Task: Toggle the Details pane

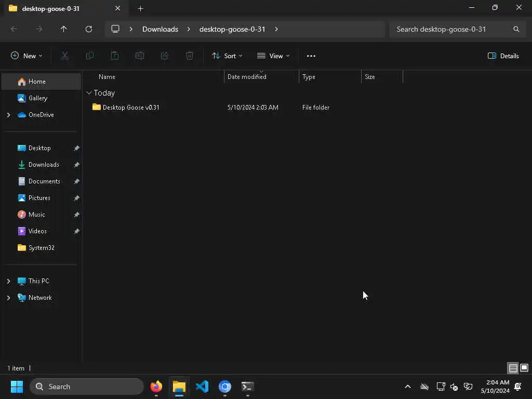Action: pos(503,56)
